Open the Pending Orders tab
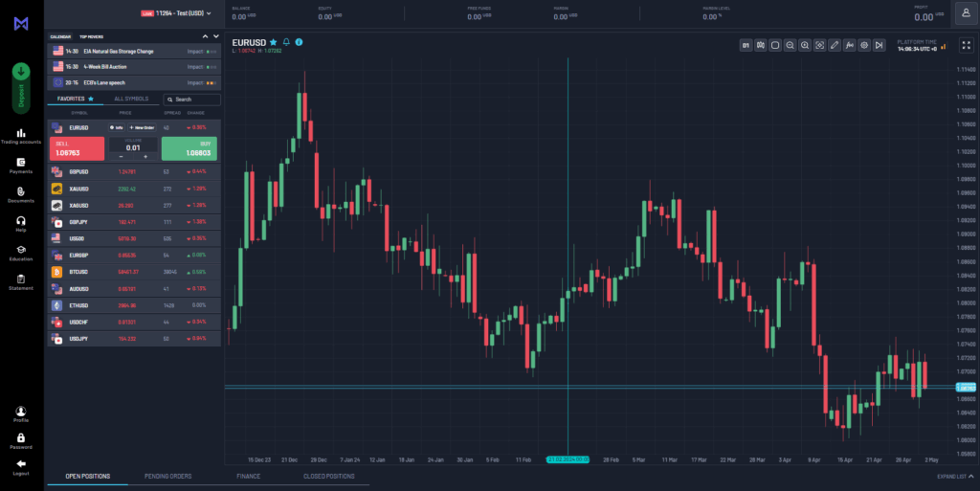 click(167, 476)
